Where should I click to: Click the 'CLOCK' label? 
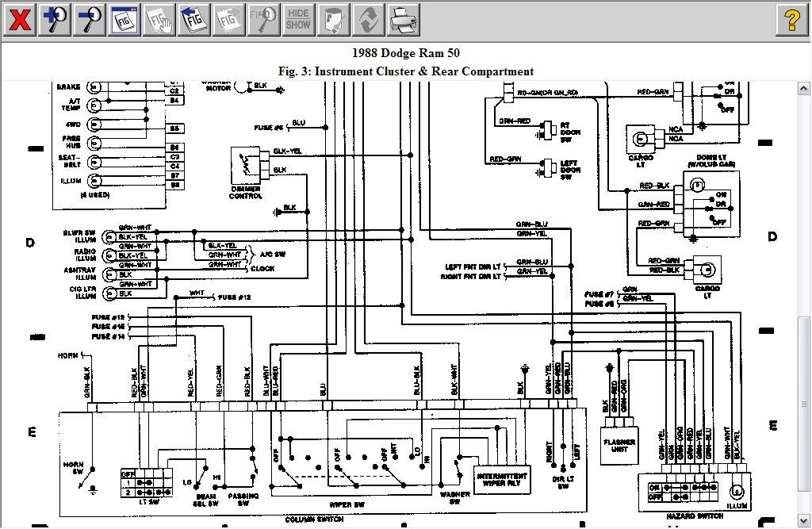click(262, 268)
